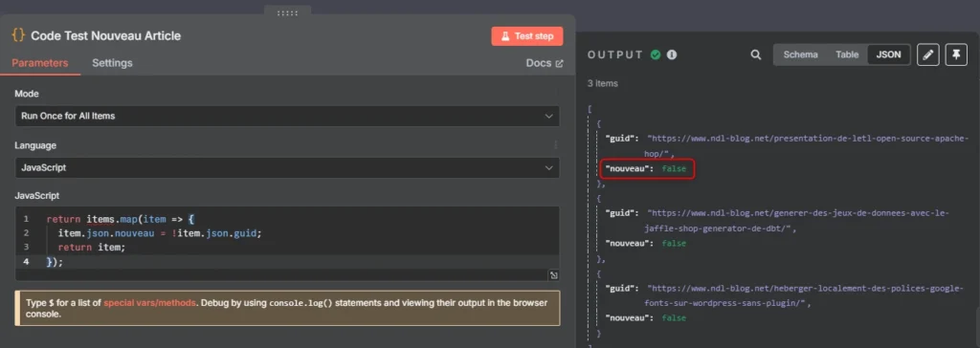
Task: Select the JSON output view
Action: click(888, 55)
